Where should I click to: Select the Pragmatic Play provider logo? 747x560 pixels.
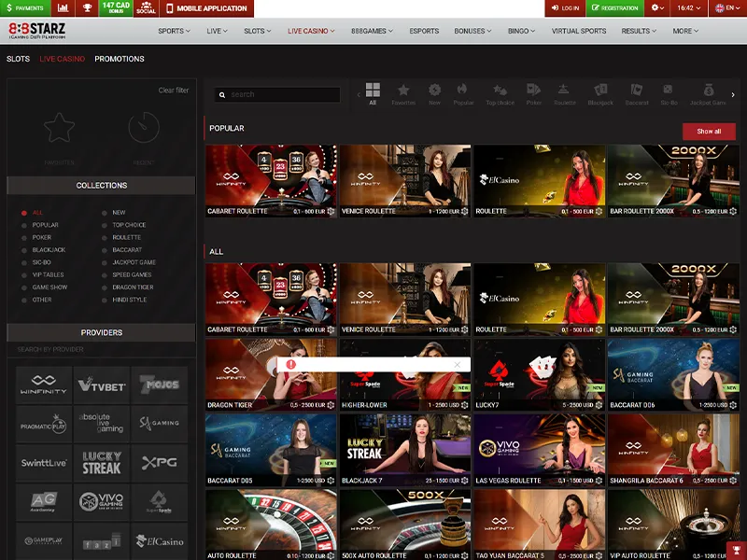click(x=43, y=425)
